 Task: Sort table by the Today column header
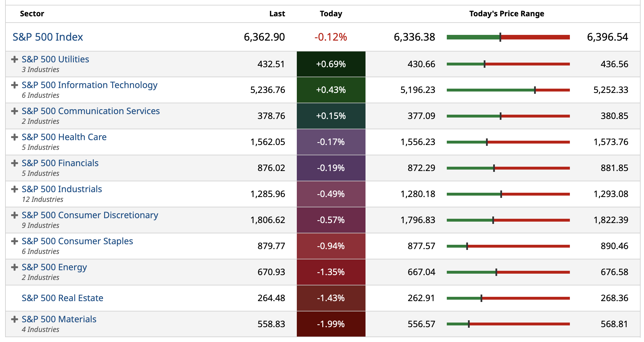(x=331, y=14)
